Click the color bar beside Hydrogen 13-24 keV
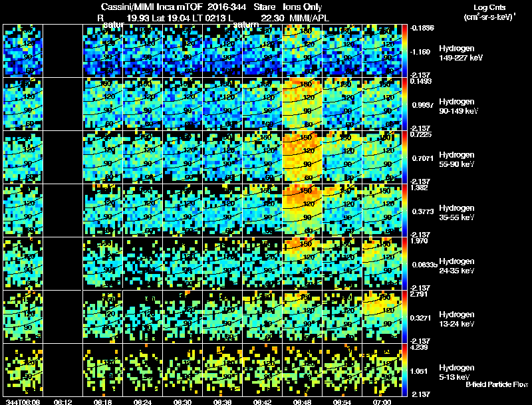The image size is (532, 405). 404,317
